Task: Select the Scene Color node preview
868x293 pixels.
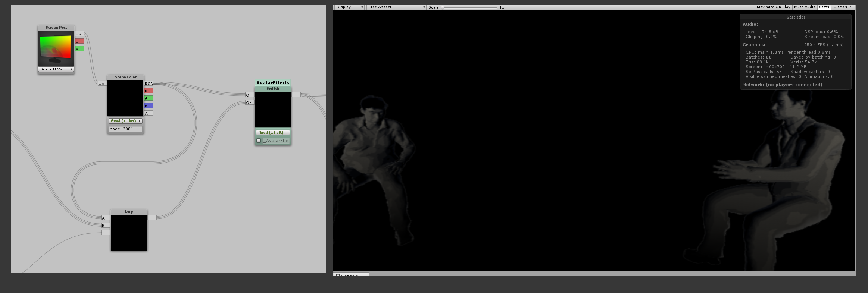Action: [x=125, y=98]
